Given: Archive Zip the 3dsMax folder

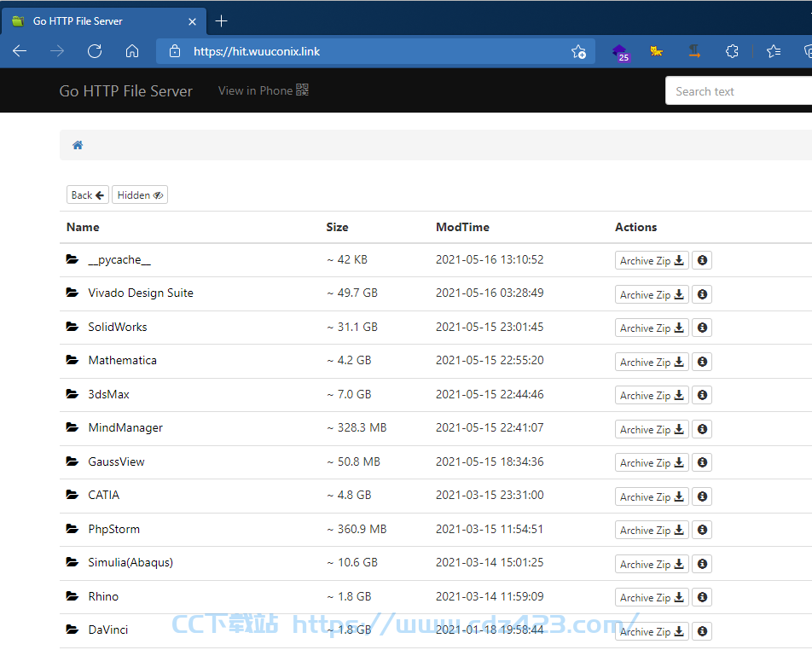Looking at the screenshot, I should [x=652, y=395].
